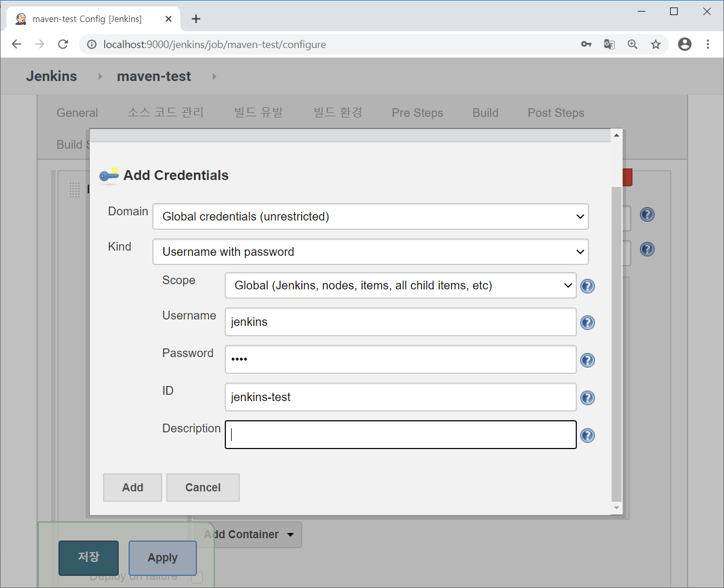
Task: Click the Username input field
Action: pyautogui.click(x=401, y=322)
